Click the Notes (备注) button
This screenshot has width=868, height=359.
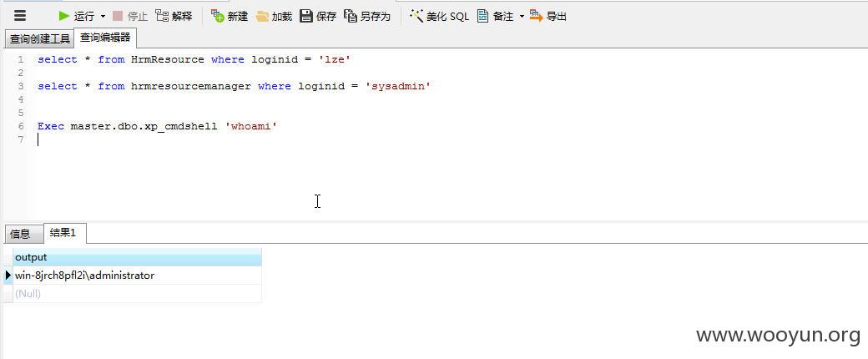[496, 16]
